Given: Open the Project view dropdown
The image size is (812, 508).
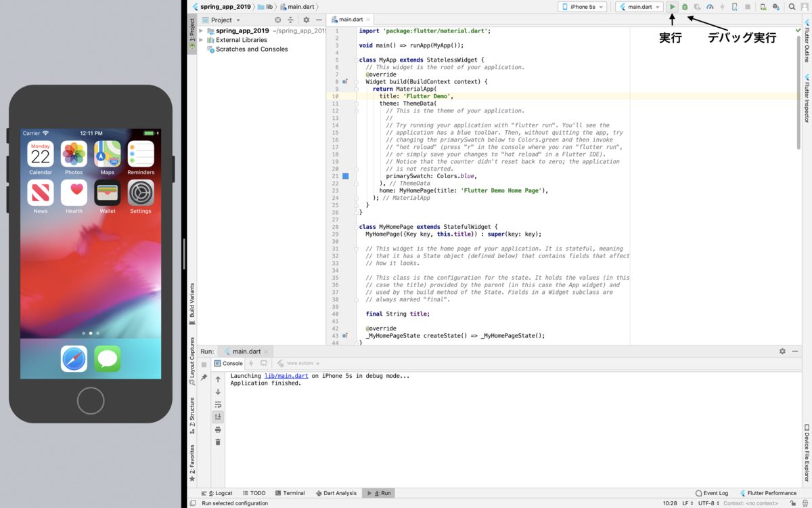Looking at the screenshot, I should tap(220, 20).
